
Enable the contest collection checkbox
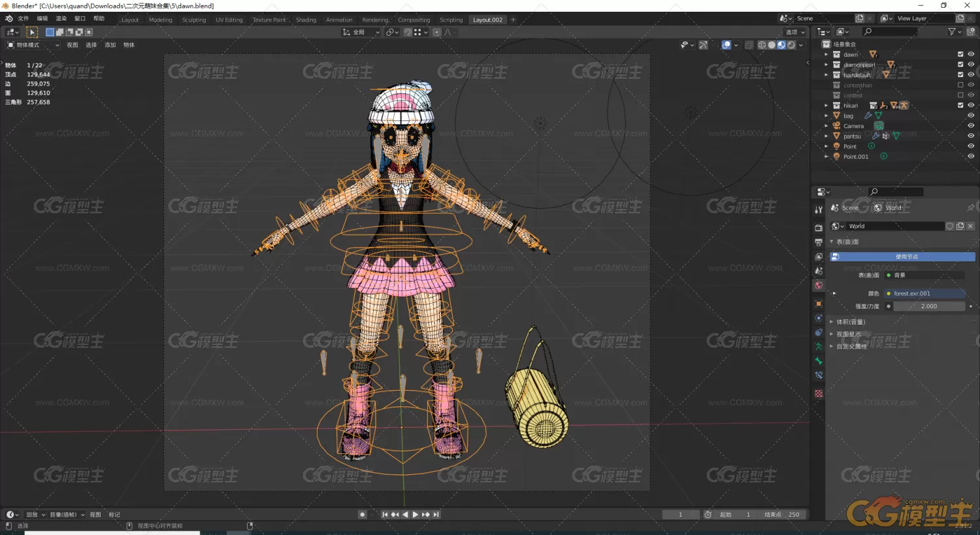[960, 95]
